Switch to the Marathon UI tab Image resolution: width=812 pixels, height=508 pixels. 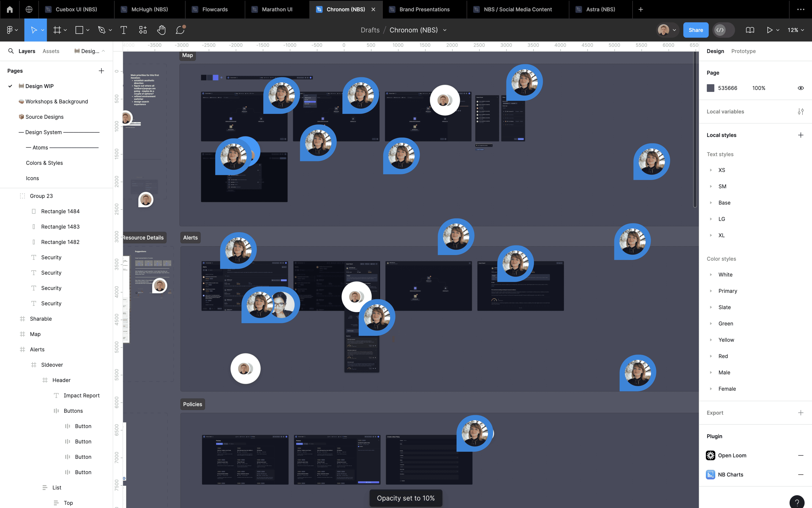pyautogui.click(x=277, y=9)
